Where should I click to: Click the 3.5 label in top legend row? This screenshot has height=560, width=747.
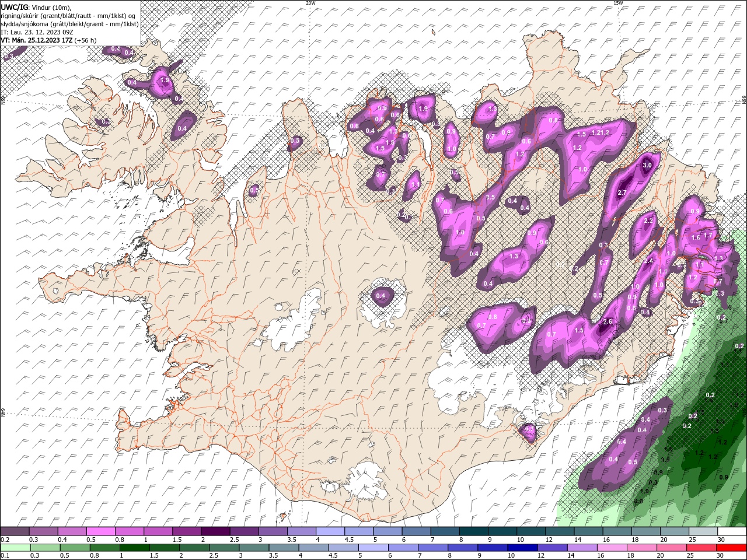click(x=292, y=540)
